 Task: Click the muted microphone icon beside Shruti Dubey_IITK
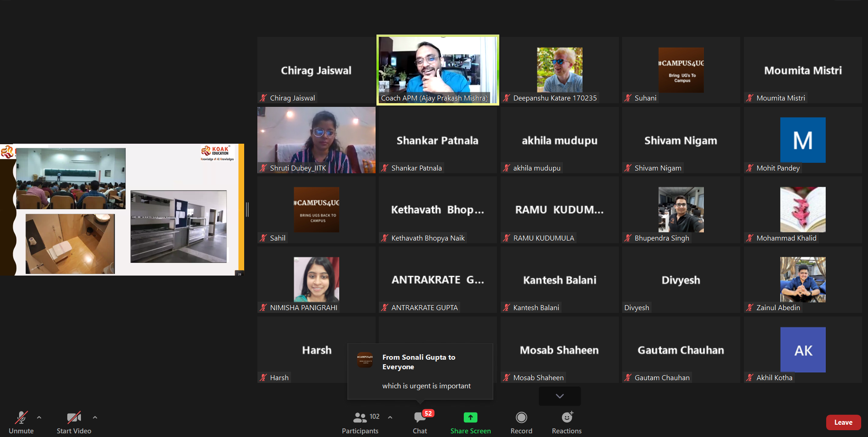point(263,168)
